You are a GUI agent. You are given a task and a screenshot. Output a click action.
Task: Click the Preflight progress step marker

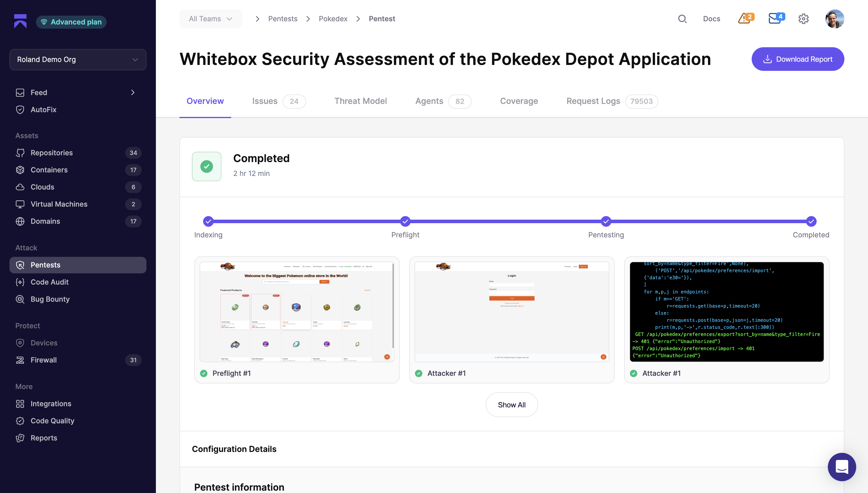coord(405,221)
